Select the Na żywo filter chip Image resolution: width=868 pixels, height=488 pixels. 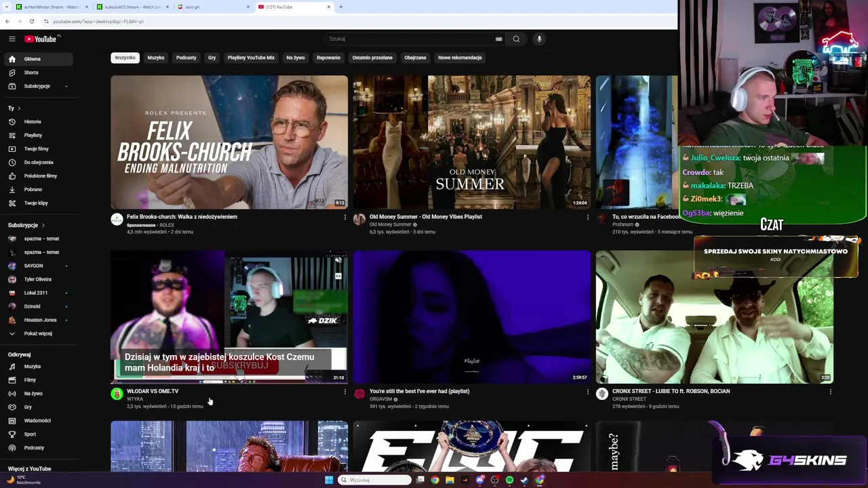pyautogui.click(x=296, y=58)
